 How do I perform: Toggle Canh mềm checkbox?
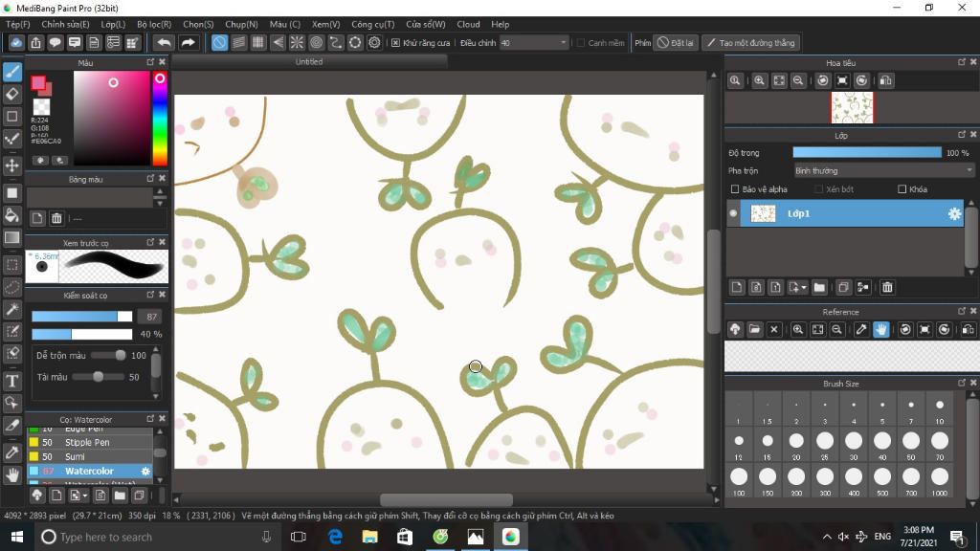581,42
